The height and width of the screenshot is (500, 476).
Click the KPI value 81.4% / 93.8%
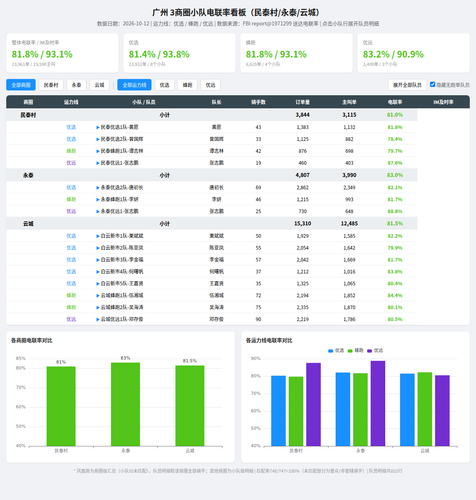159,54
